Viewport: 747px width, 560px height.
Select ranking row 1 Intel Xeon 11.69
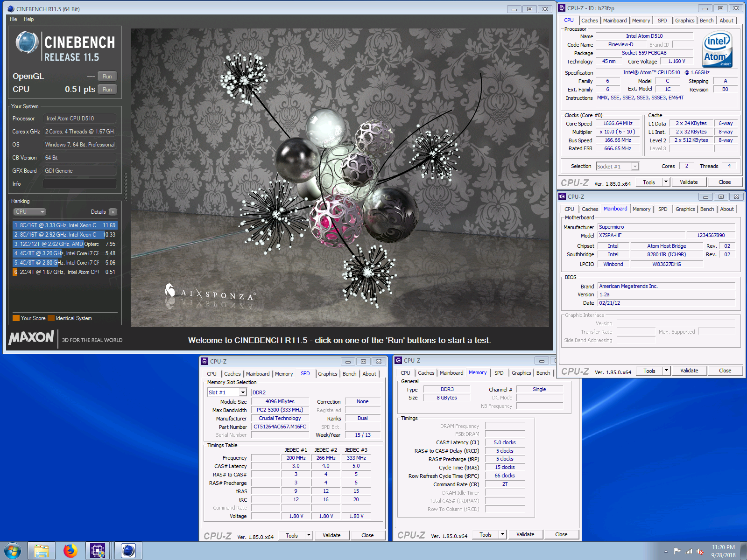click(65, 225)
